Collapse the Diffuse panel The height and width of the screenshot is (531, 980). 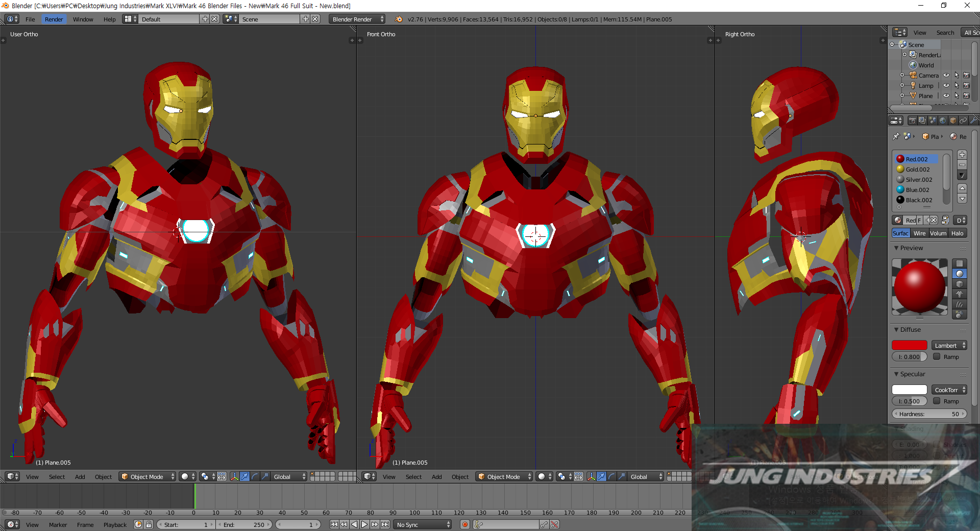(x=896, y=330)
